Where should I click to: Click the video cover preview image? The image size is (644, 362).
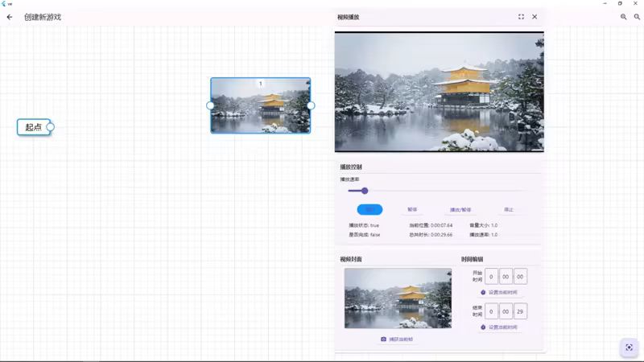(398, 298)
